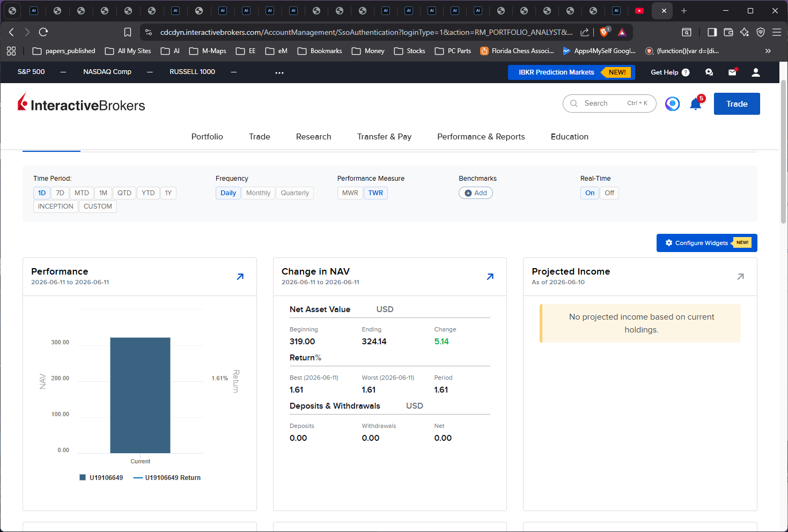Open the Brave VPN shield icon
The width and height of the screenshot is (788, 532).
pos(760,32)
